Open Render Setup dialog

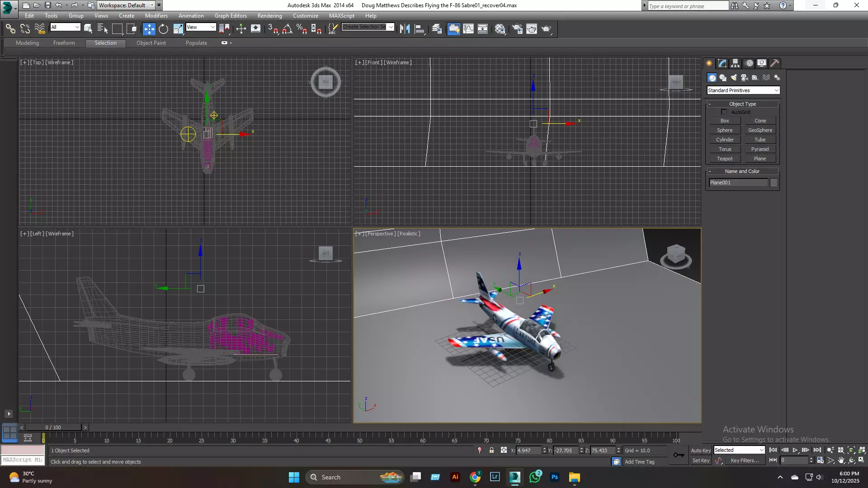click(x=517, y=29)
